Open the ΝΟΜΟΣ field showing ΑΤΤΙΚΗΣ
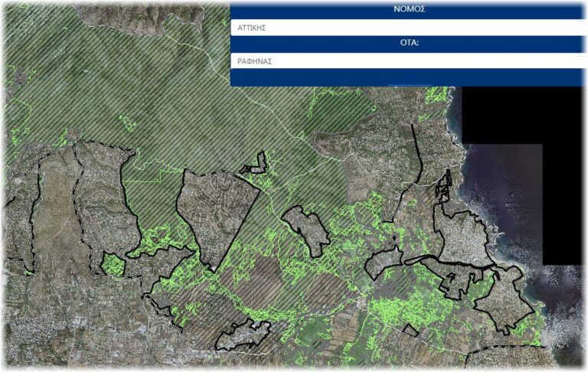Image resolution: width=588 pixels, height=372 pixels. (406, 27)
